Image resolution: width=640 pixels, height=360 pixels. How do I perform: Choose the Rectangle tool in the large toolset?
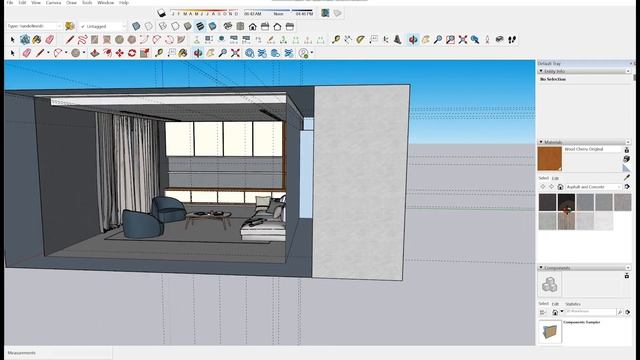point(94,40)
